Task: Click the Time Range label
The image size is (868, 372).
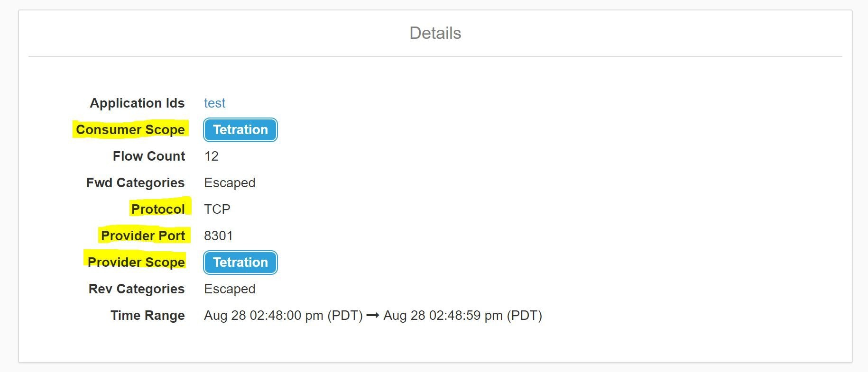Action: (148, 315)
